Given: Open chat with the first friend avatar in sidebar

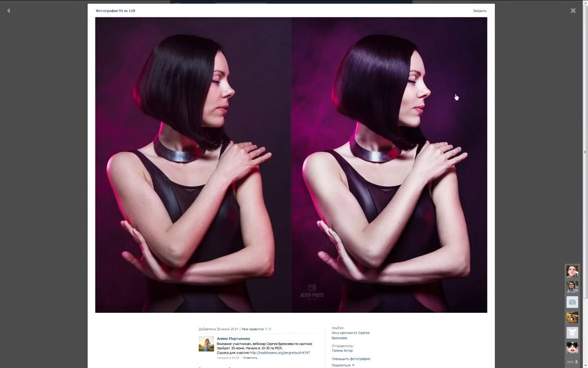Looking at the screenshot, I should pos(572,271).
